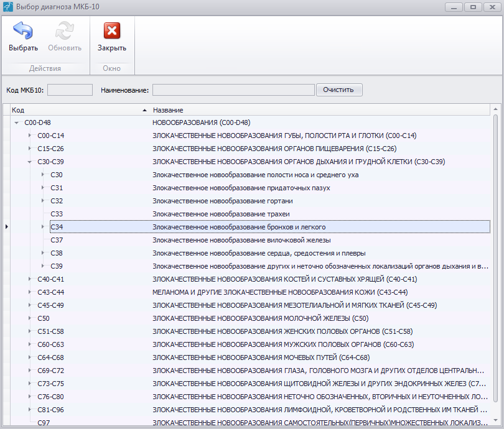Click the Обновить (Refresh) icon
Image resolution: width=504 pixels, height=429 pixels.
pyautogui.click(x=65, y=31)
